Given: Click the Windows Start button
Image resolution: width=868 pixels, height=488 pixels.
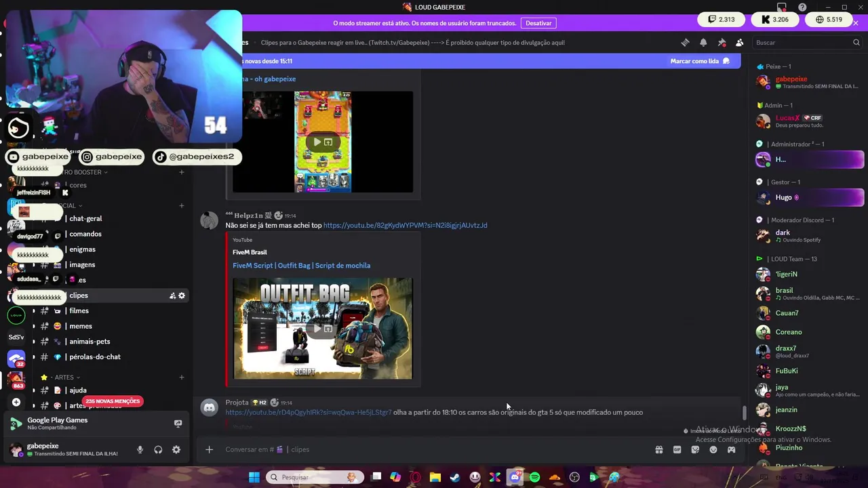Looking at the screenshot, I should tap(254, 477).
